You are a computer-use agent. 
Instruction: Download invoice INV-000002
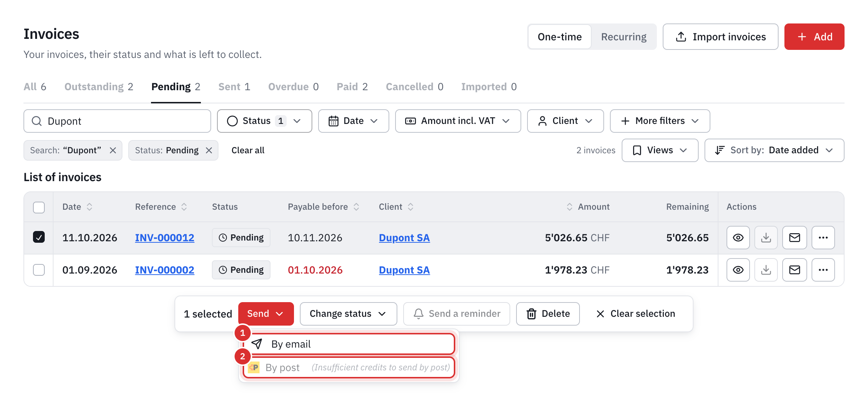(766, 270)
